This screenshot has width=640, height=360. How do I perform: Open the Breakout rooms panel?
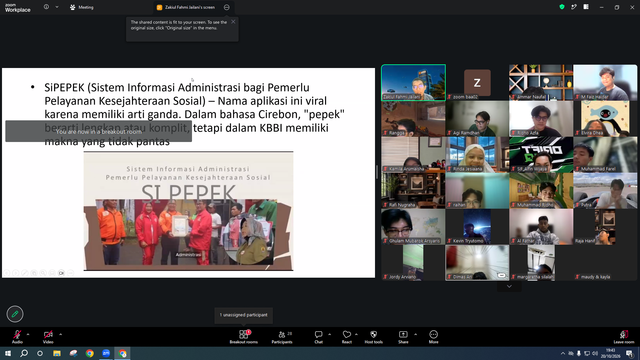point(244,337)
